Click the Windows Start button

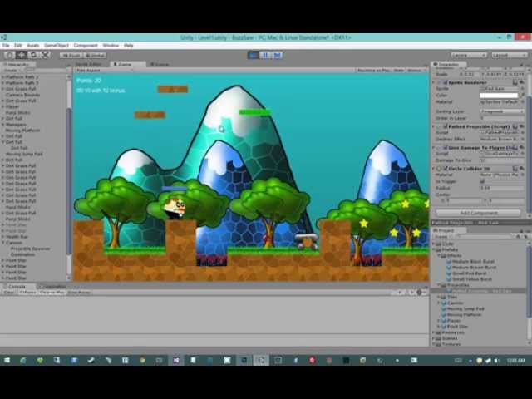click(7, 360)
